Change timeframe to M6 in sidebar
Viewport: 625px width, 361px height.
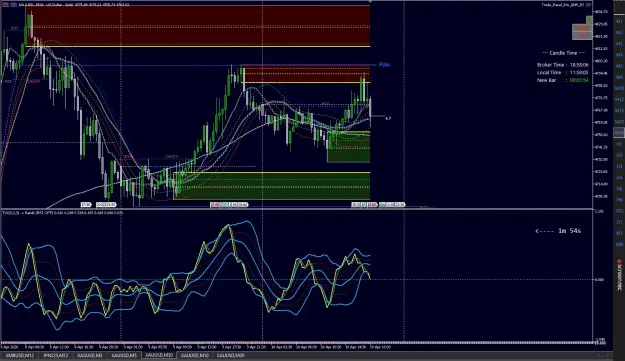click(619, 77)
